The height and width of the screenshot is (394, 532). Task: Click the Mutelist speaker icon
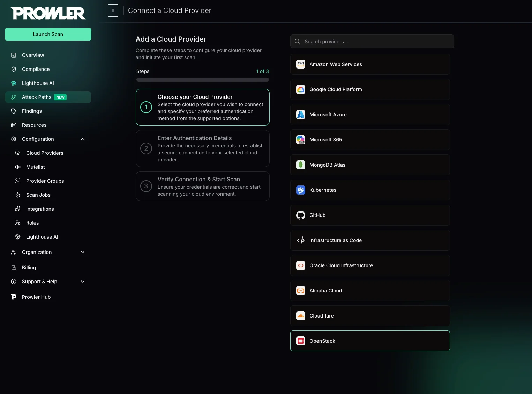pyautogui.click(x=18, y=167)
